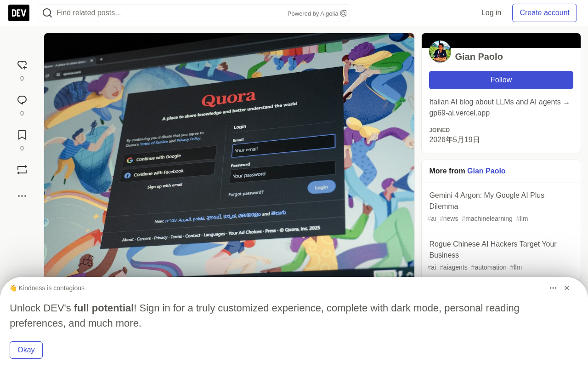Click the Algolia logo icon

pyautogui.click(x=343, y=13)
